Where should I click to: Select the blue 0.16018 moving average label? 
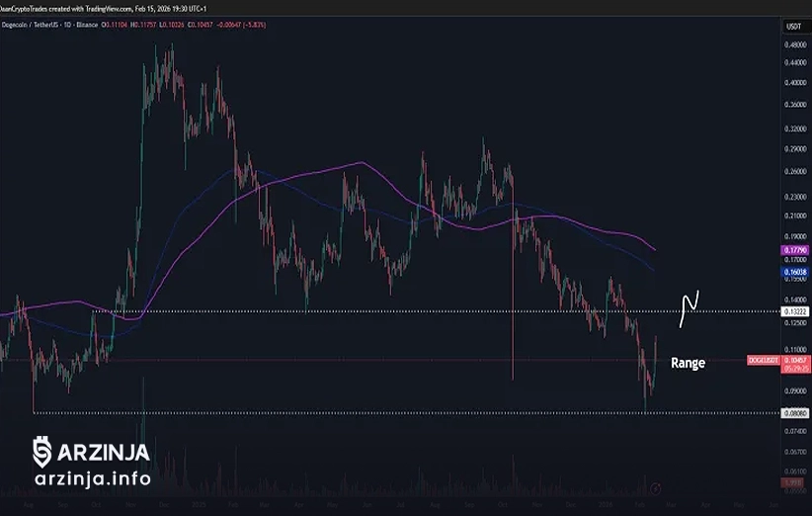[x=794, y=271]
